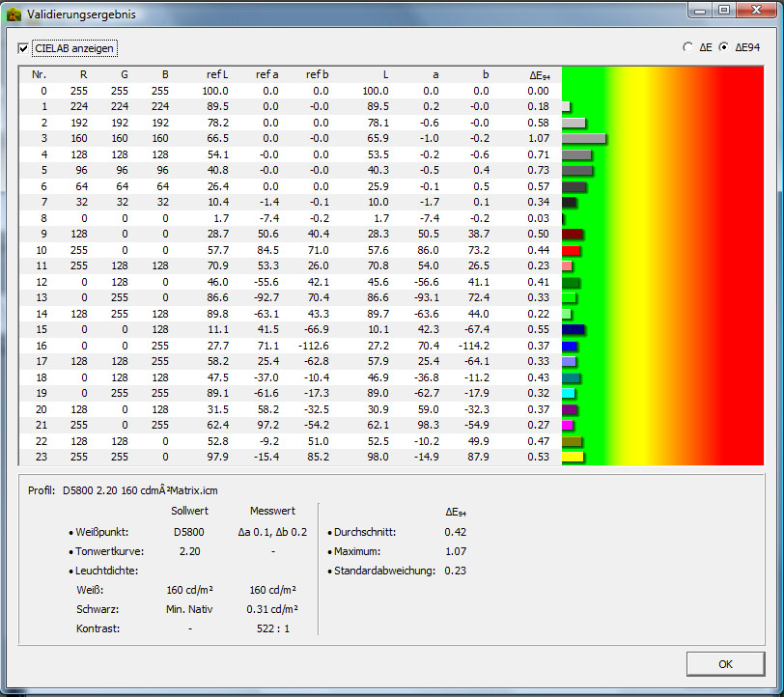Select table row number 0
The width and height of the screenshot is (784, 697).
tap(290, 91)
